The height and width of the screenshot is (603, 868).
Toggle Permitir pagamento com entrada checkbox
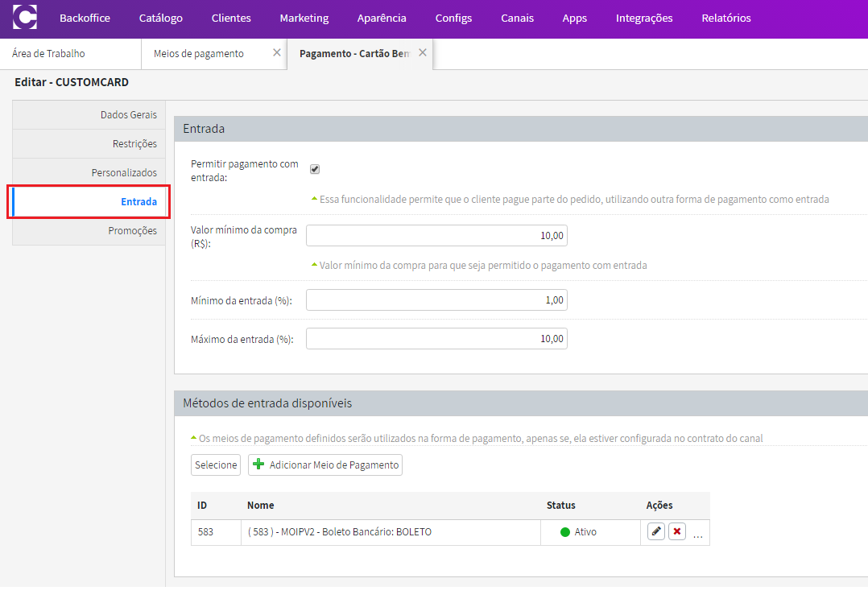pyautogui.click(x=315, y=169)
